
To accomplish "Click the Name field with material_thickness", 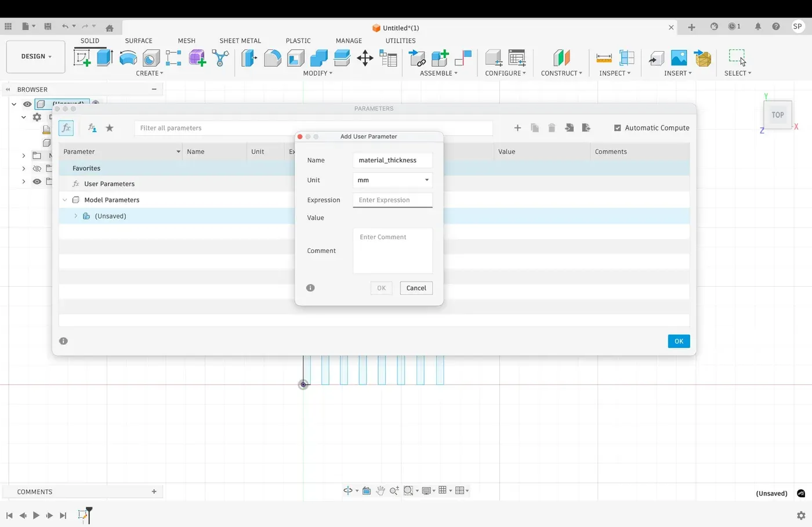I will click(393, 160).
